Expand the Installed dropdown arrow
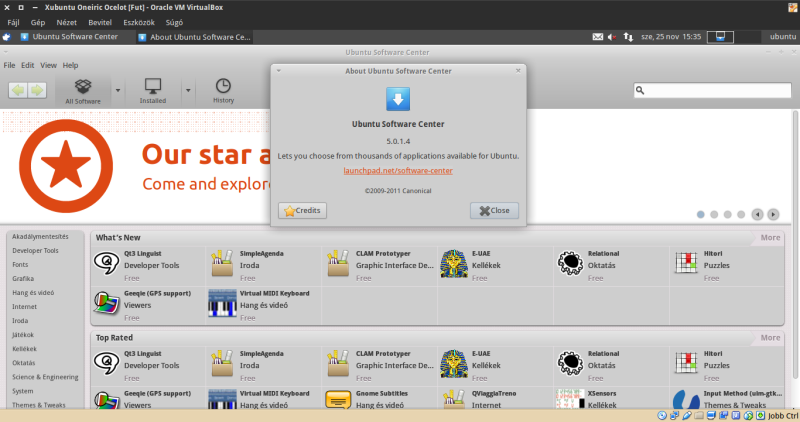The height and width of the screenshot is (422, 800). (188, 91)
